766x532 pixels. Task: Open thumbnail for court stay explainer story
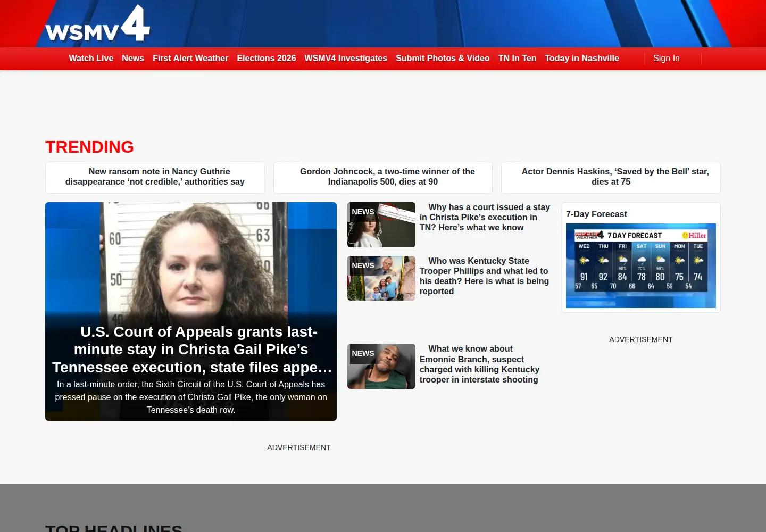[x=381, y=225]
